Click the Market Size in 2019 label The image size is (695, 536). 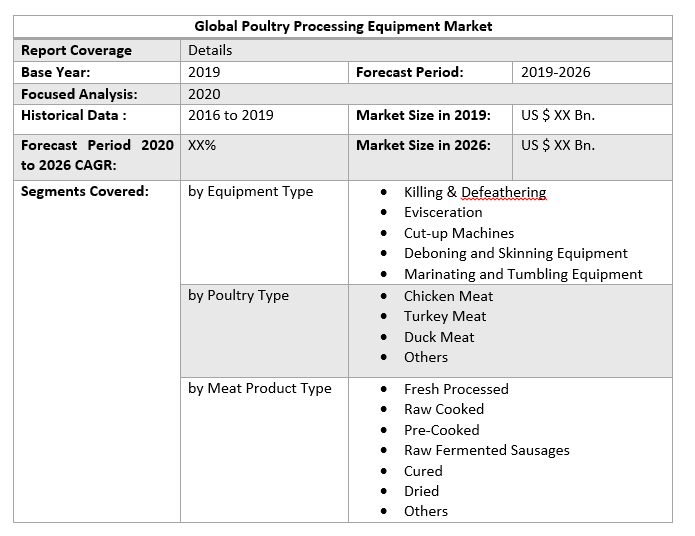click(x=423, y=115)
